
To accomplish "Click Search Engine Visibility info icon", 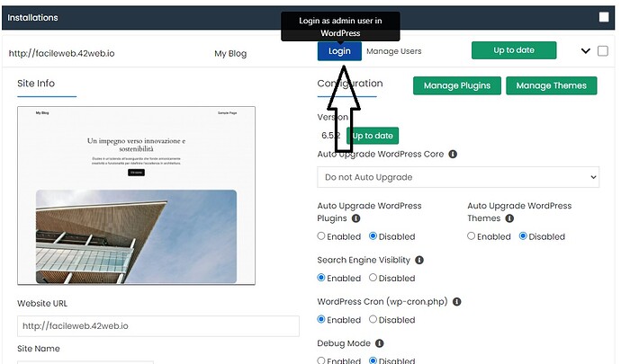I will [x=419, y=260].
